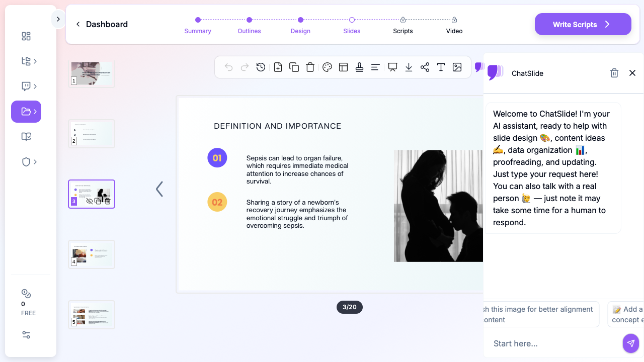
Task: Switch to the Outlines step
Action: tap(249, 25)
